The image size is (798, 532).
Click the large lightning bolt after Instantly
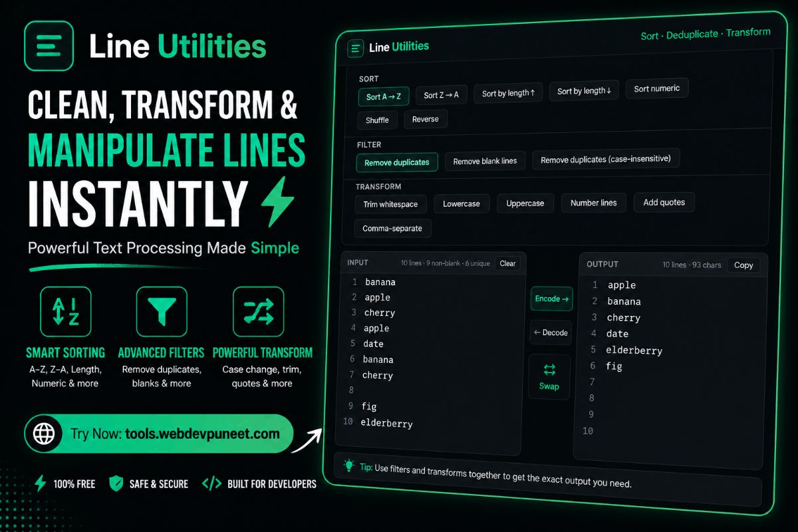[277, 202]
